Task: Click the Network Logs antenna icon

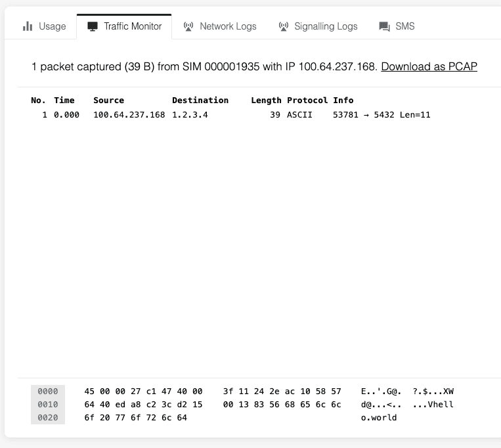Action: [188, 26]
